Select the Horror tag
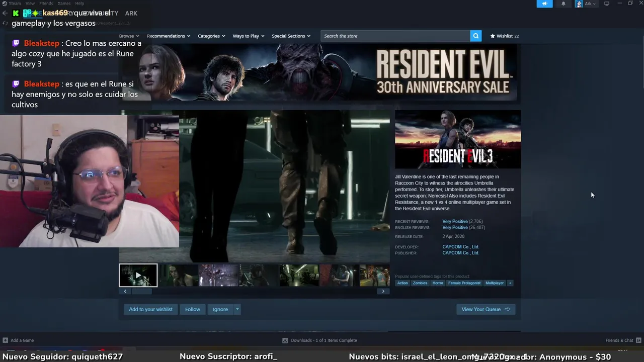The image size is (644, 362). [x=438, y=283]
